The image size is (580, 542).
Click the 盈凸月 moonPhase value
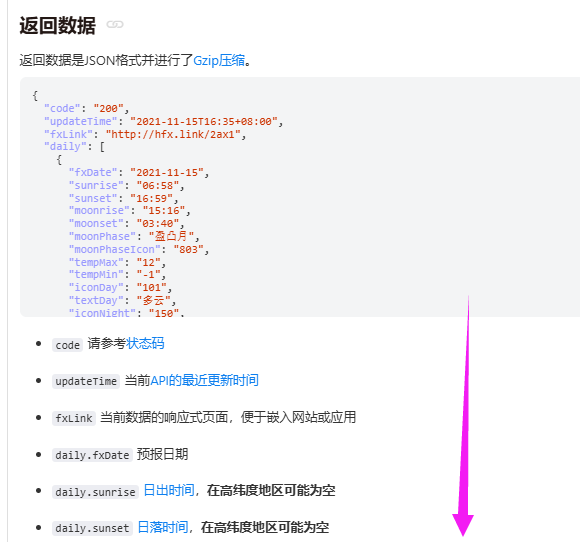pyautogui.click(x=172, y=236)
